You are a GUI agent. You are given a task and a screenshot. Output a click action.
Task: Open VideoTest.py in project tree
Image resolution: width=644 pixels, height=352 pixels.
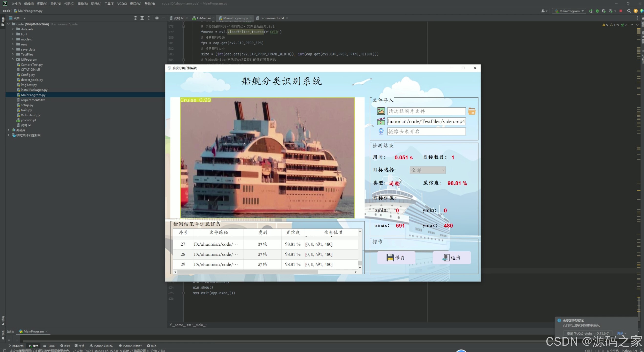[x=30, y=115]
